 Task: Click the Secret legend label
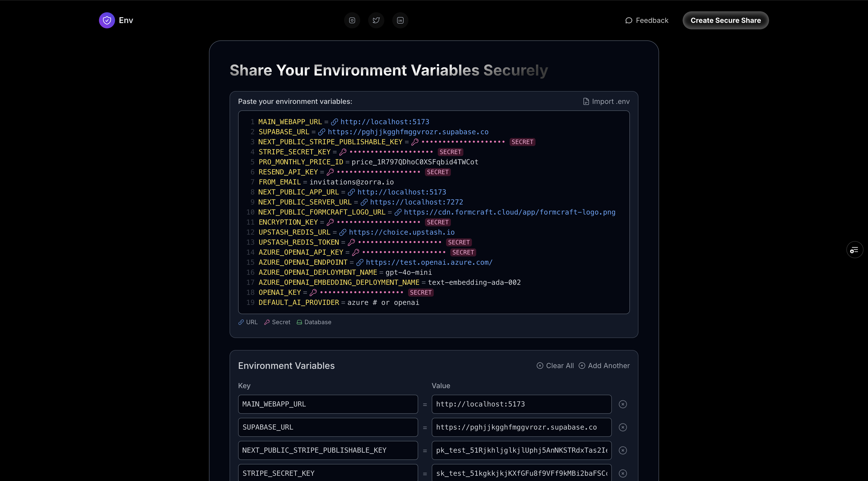[x=277, y=322]
